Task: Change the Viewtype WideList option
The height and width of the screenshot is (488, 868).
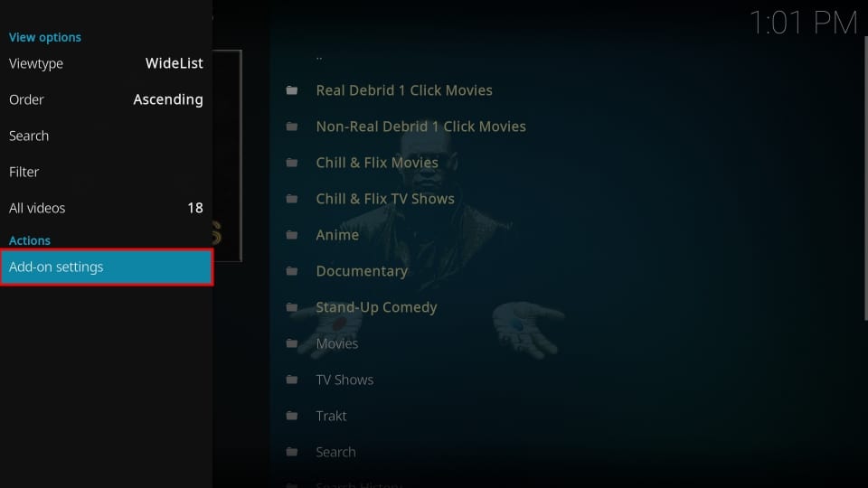Action: (107, 63)
